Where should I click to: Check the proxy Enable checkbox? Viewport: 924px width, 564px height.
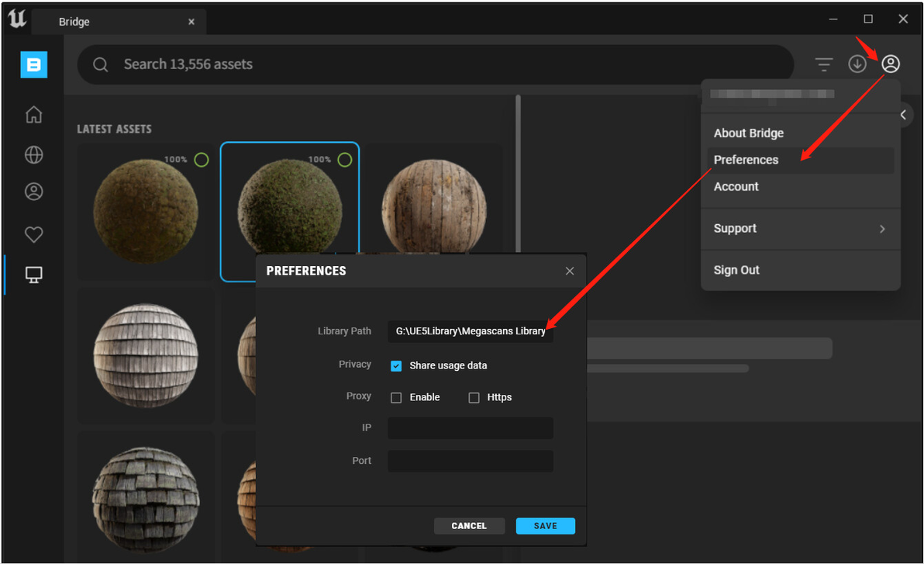(x=396, y=398)
